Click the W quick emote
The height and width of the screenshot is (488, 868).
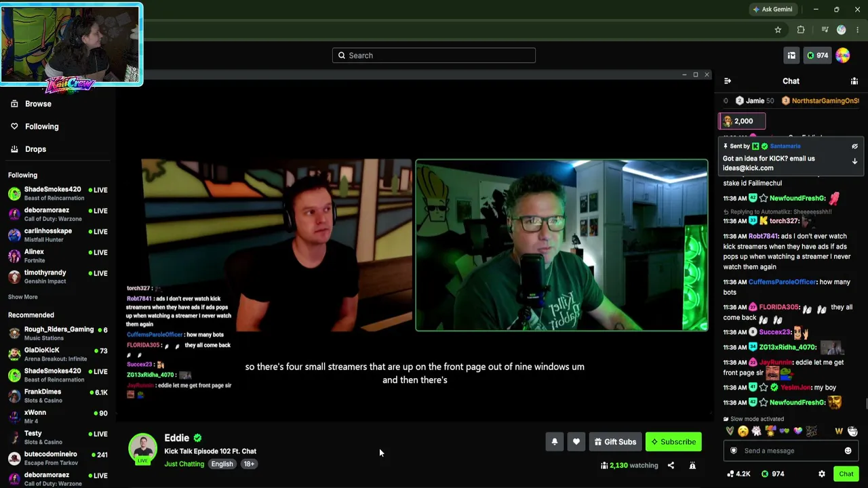click(x=839, y=431)
